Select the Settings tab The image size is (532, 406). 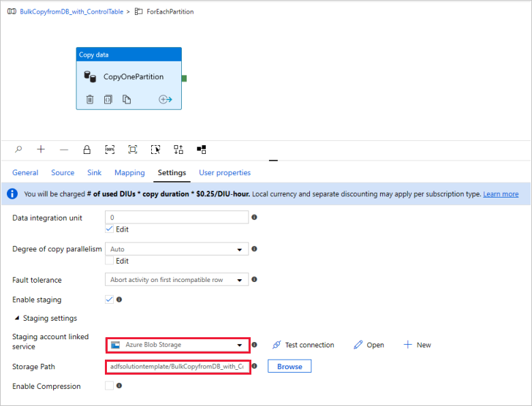click(x=172, y=172)
